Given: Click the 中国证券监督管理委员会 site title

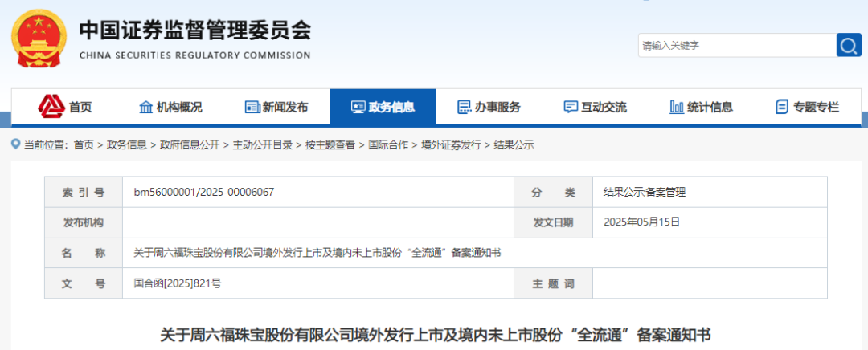Looking at the screenshot, I should (x=195, y=30).
